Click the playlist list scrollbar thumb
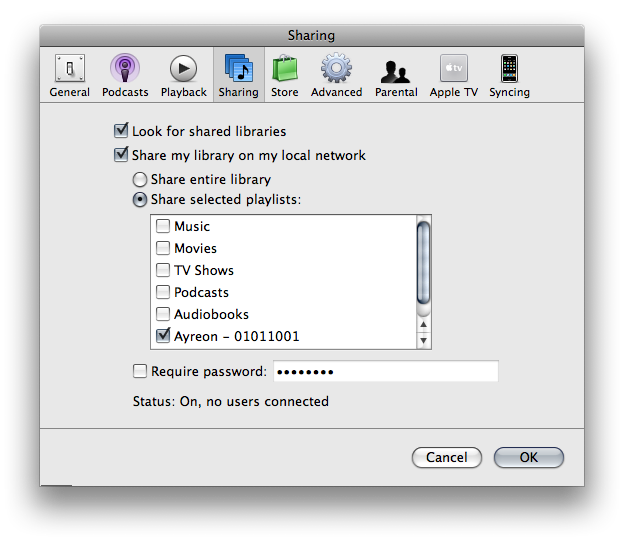The image size is (624, 541). [x=423, y=263]
